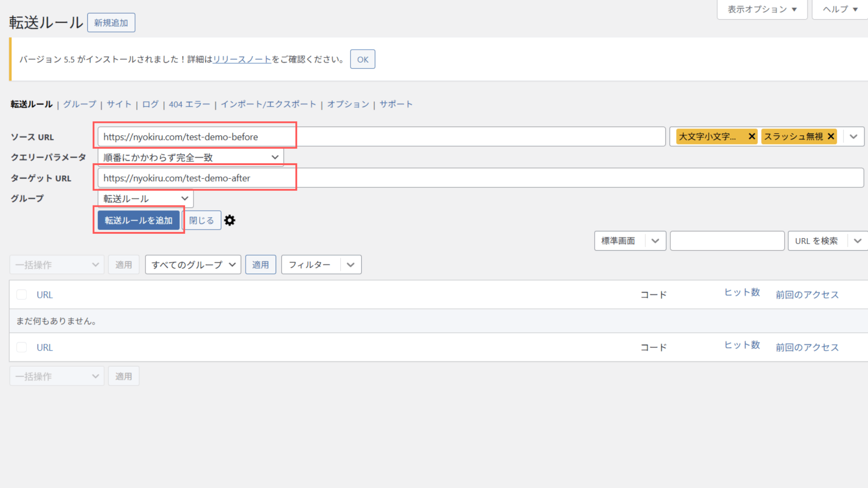Viewport: 868px width, 488px height.
Task: Open the 標準画面 display dropdown
Action: pos(630,241)
